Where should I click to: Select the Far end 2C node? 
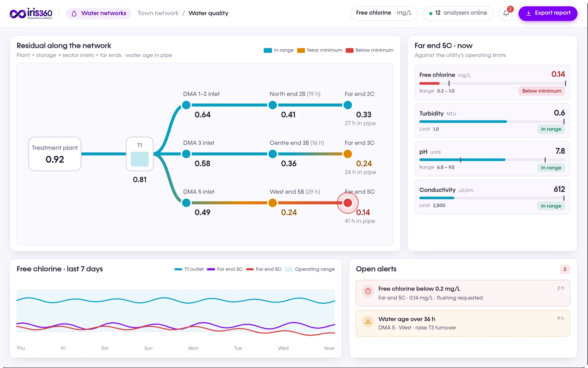(348, 105)
